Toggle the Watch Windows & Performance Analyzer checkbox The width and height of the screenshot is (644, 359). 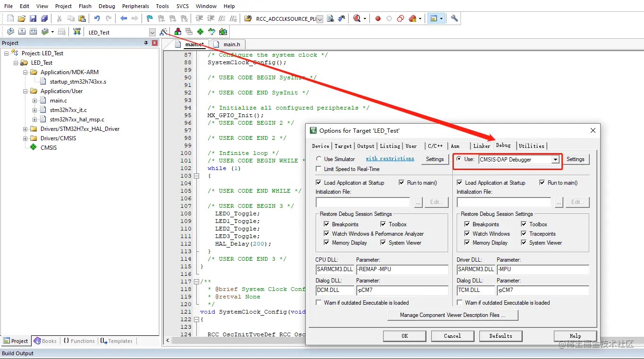coord(327,234)
